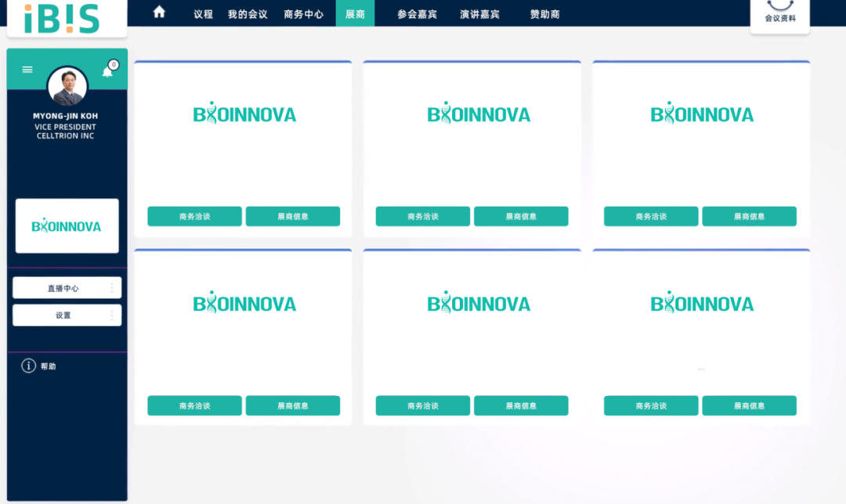846x504 pixels.
Task: Click 商务洽谈 on first bottom-row exhibitor card
Action: [195, 405]
